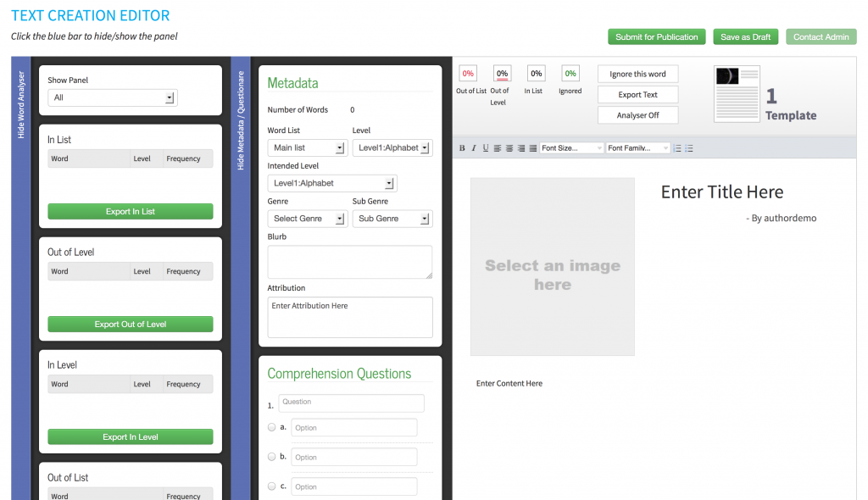This screenshot has width=868, height=500.
Task: Expand the Select Genre dropdown
Action: click(307, 219)
